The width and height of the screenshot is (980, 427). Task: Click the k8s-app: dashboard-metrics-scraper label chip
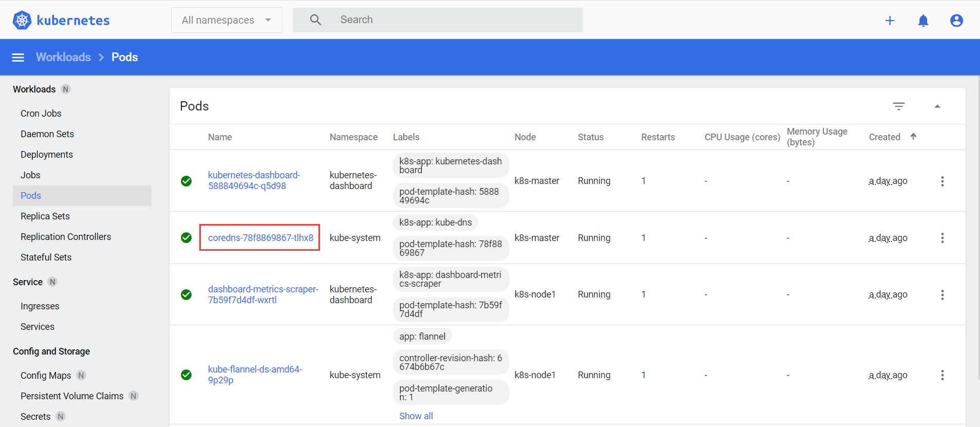[451, 279]
